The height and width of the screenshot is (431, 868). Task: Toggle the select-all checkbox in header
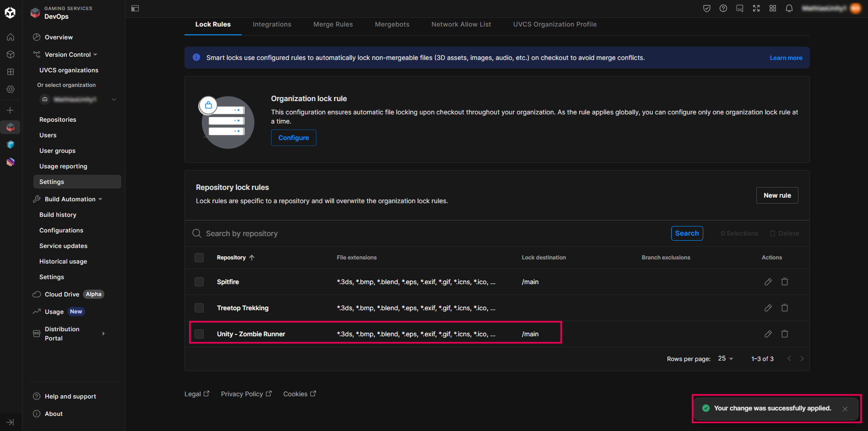pos(199,258)
